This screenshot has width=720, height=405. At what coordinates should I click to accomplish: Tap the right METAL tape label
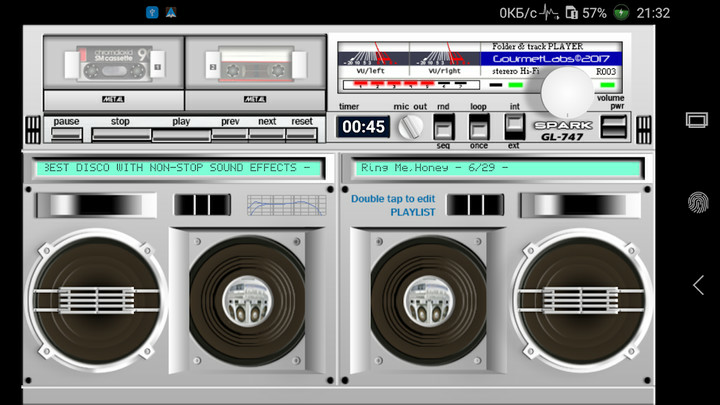click(x=255, y=99)
